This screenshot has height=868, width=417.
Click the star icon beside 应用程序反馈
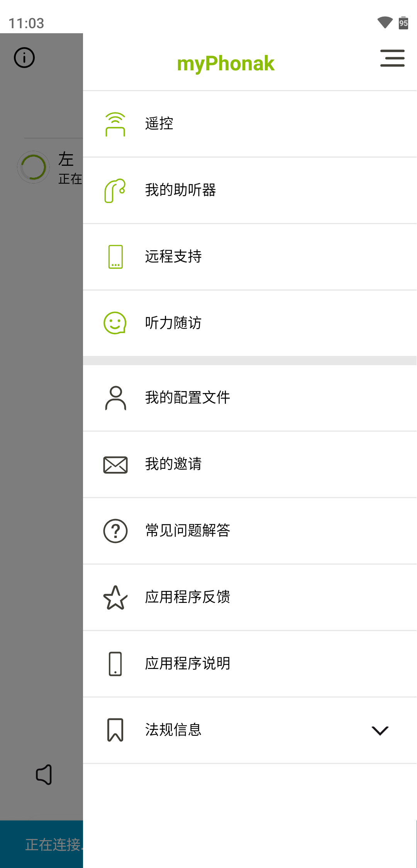[115, 597]
